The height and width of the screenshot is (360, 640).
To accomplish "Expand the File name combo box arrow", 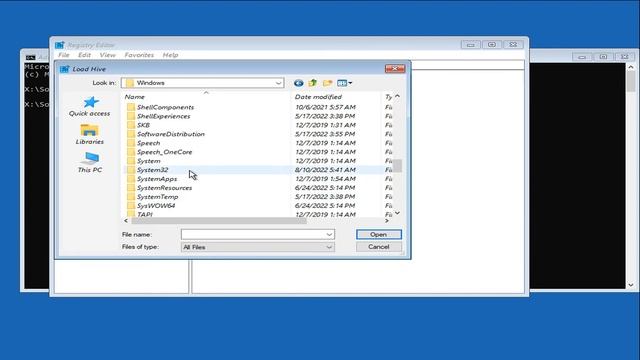I will coord(329,235).
